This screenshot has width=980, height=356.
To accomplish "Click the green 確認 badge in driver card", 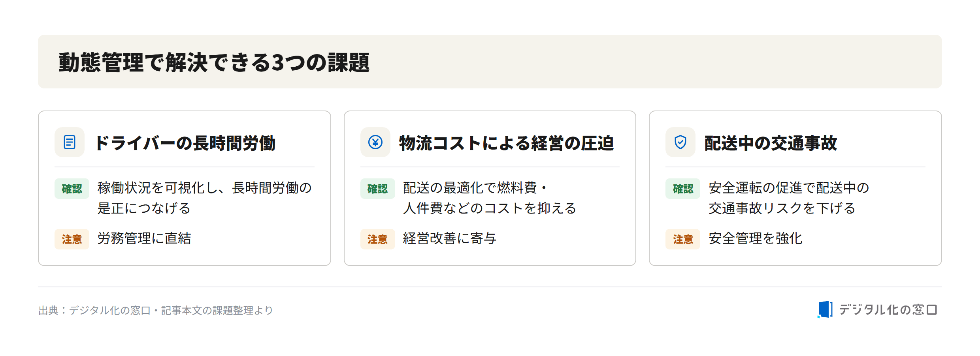I will pos(72,189).
